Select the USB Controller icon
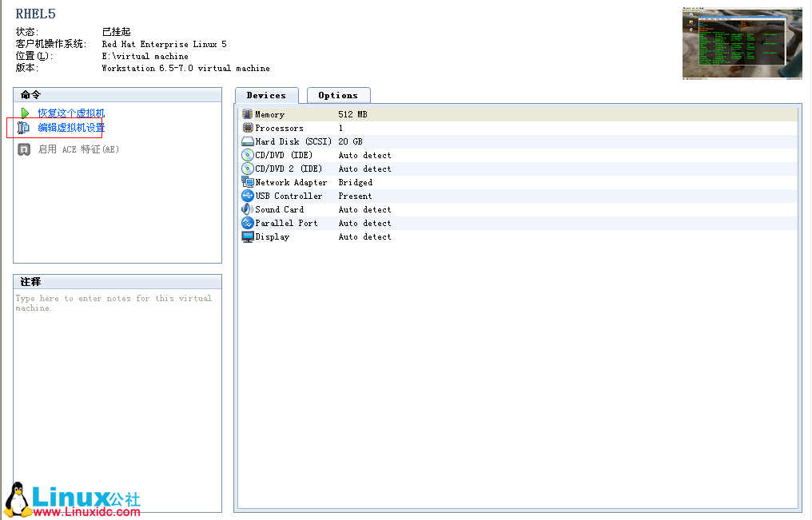The height and width of the screenshot is (520, 812). [x=248, y=196]
